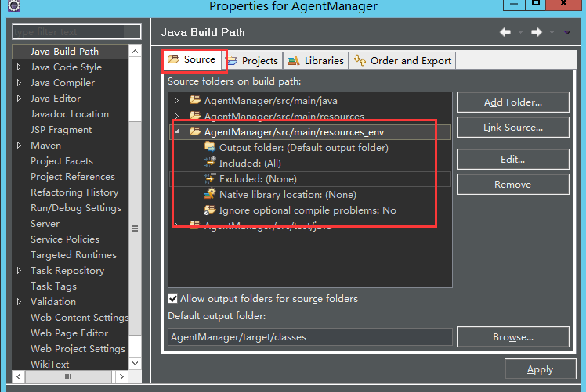Click the Edit... button

coord(512,160)
